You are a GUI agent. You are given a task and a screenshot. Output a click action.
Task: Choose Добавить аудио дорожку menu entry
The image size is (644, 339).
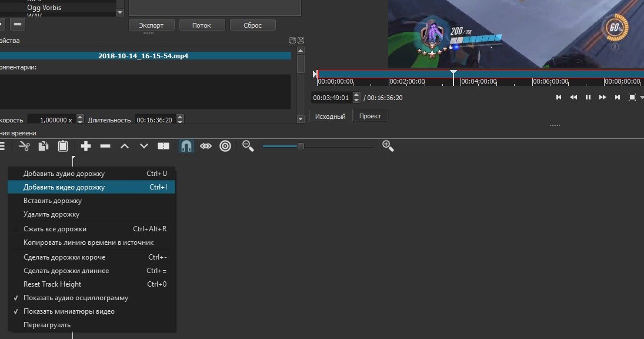tap(92, 174)
